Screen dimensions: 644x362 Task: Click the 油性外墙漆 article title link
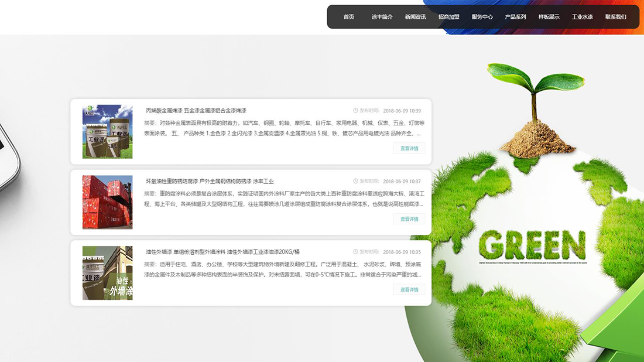tap(222, 252)
